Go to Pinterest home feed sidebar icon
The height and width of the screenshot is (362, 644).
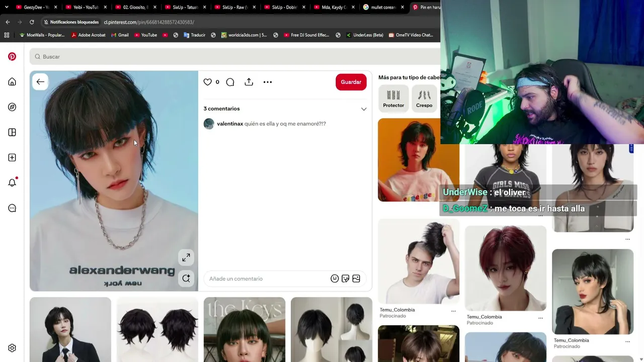(12, 82)
